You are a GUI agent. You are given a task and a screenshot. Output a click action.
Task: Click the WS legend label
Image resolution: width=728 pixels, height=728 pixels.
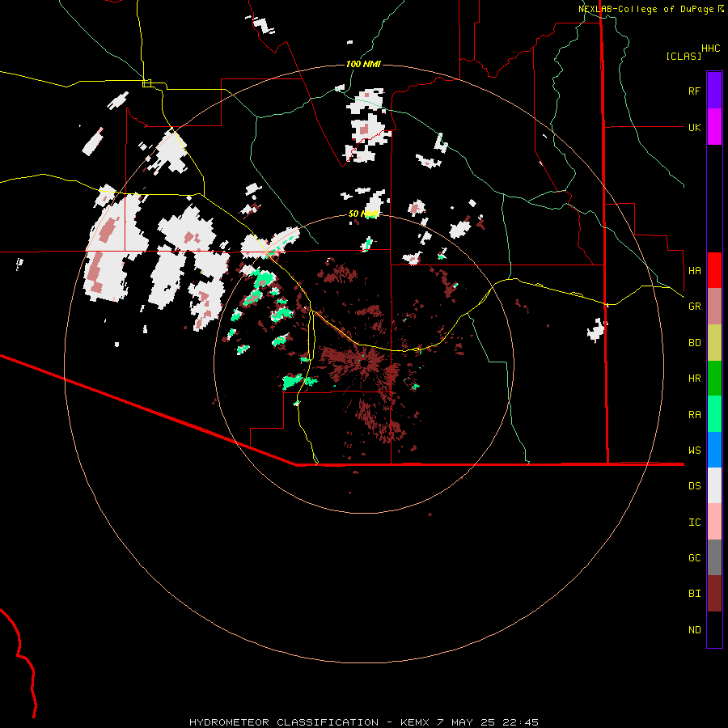[694, 450]
